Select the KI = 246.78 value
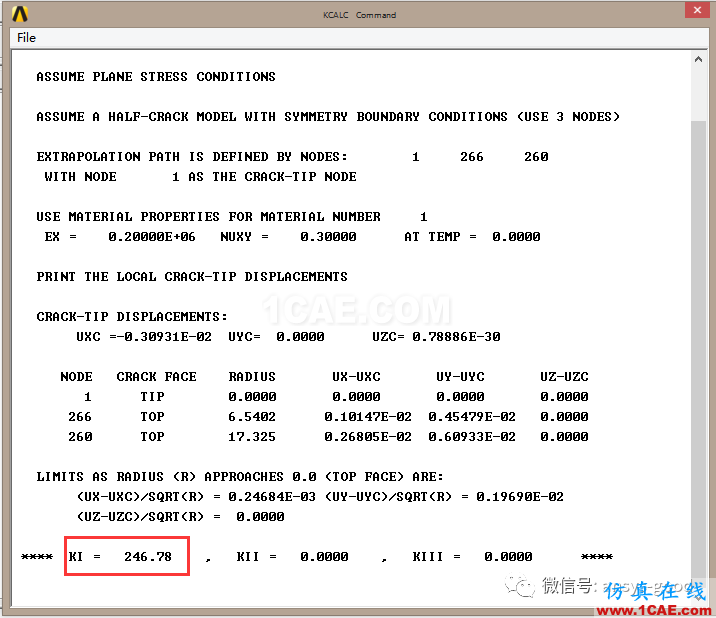This screenshot has width=716, height=618. (x=120, y=556)
